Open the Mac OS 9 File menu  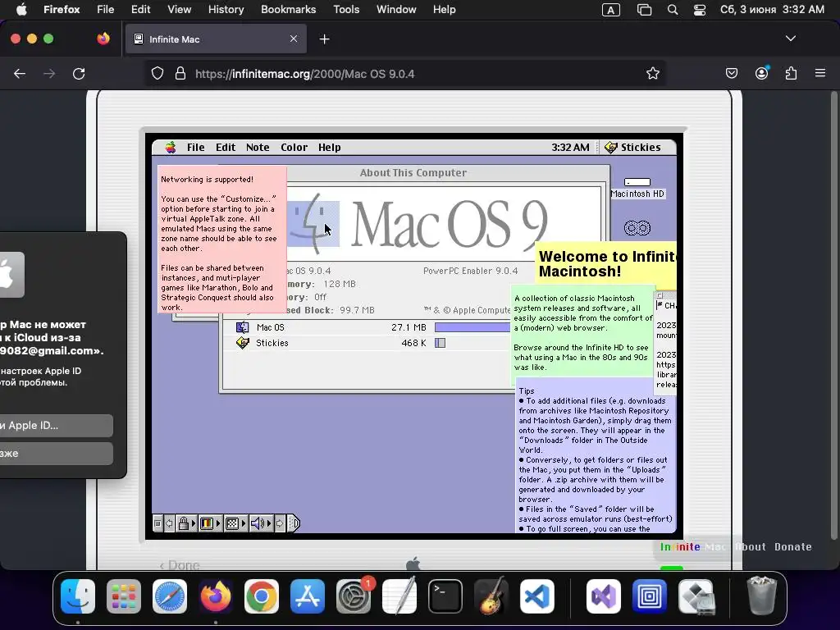pyautogui.click(x=195, y=148)
